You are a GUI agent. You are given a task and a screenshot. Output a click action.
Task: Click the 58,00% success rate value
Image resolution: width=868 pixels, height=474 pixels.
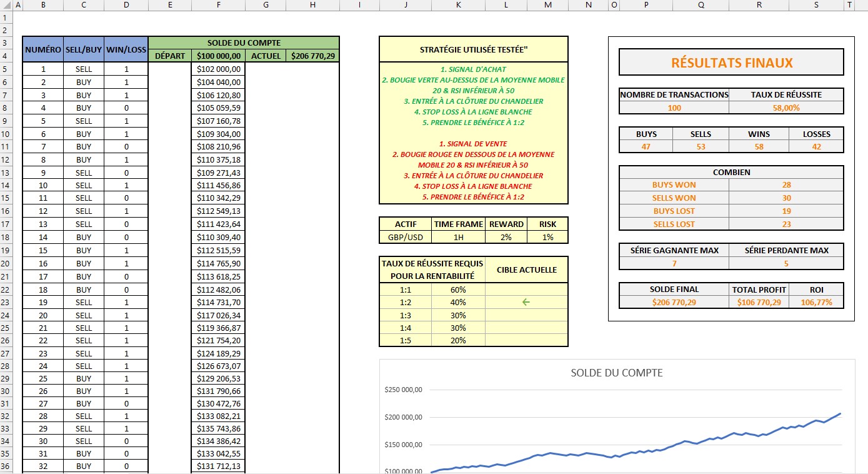786,108
